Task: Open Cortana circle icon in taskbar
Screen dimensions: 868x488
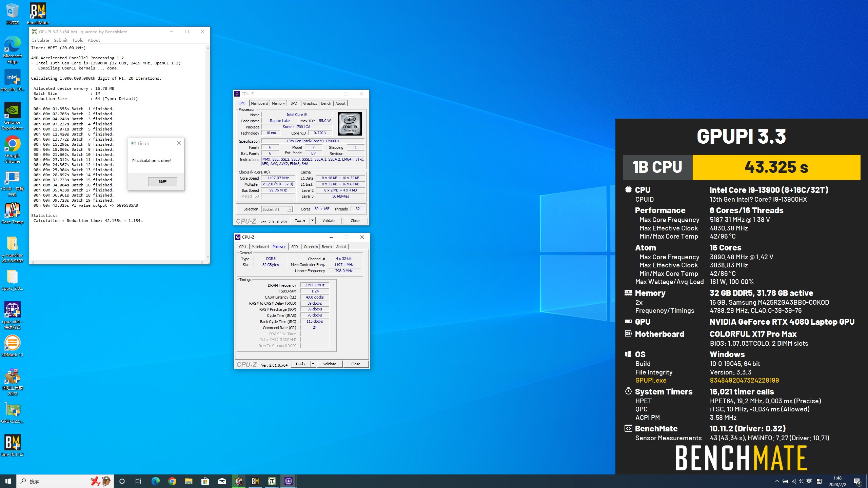Action: tap(122, 481)
